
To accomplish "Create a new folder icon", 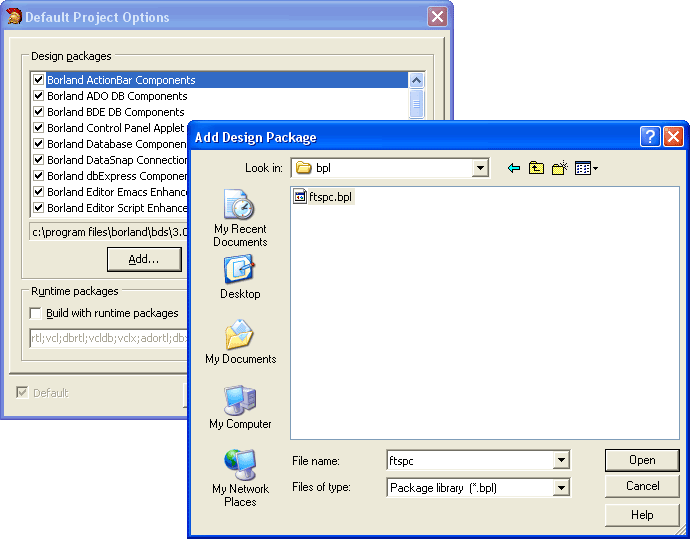I will [x=560, y=168].
